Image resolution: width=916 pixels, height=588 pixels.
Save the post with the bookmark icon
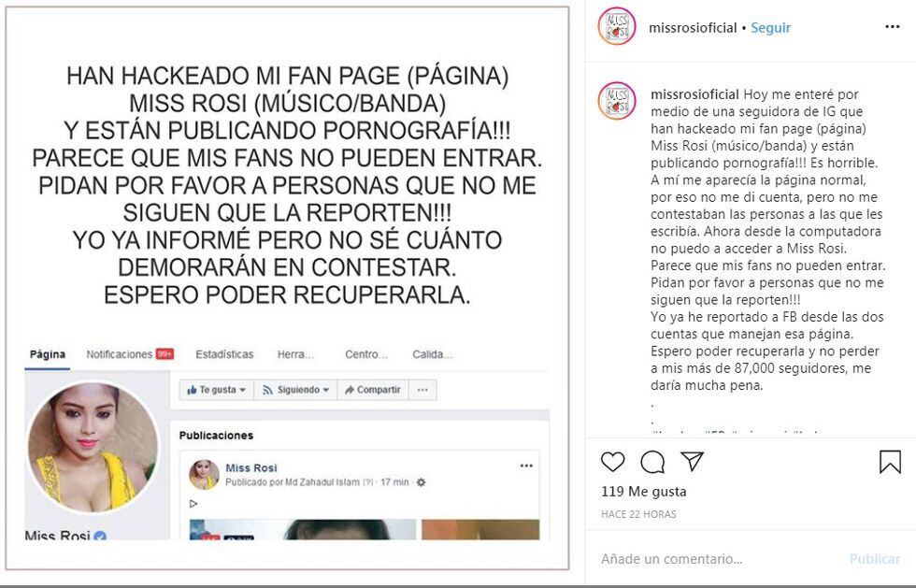point(890,462)
